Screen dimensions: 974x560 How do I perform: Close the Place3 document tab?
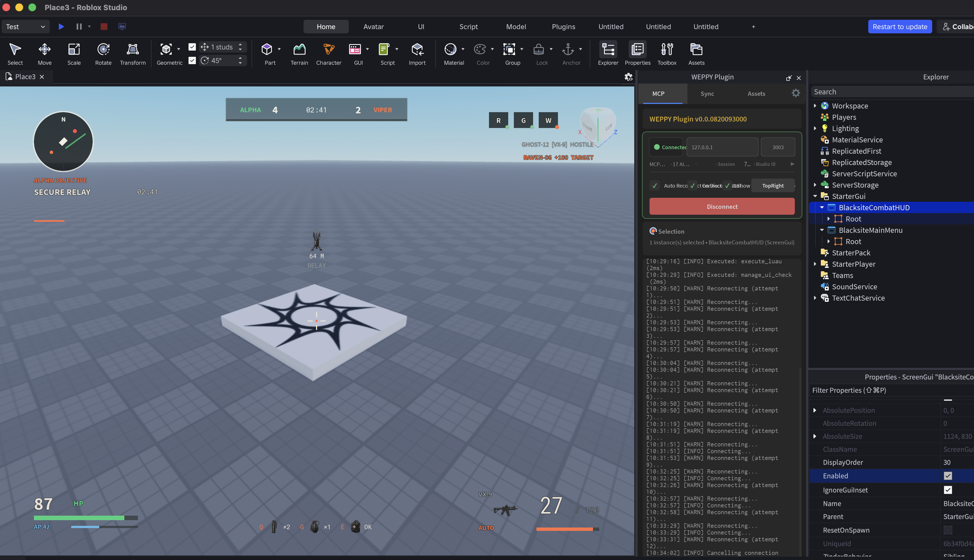tap(42, 77)
